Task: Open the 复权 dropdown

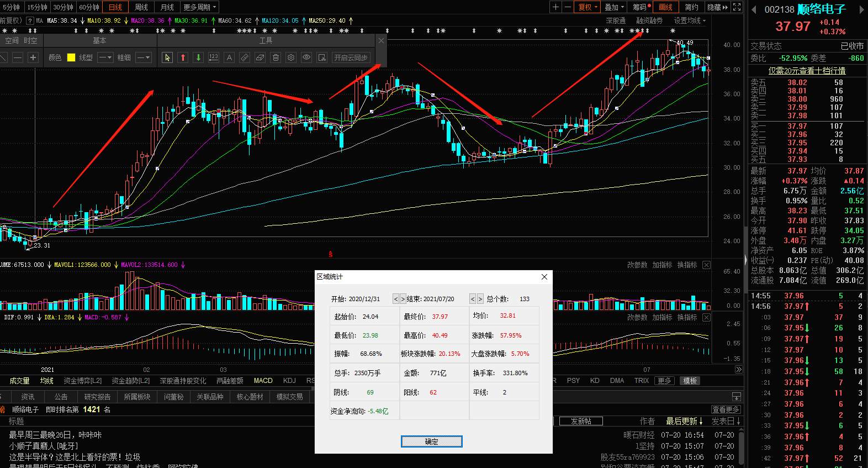Action: pos(588,7)
